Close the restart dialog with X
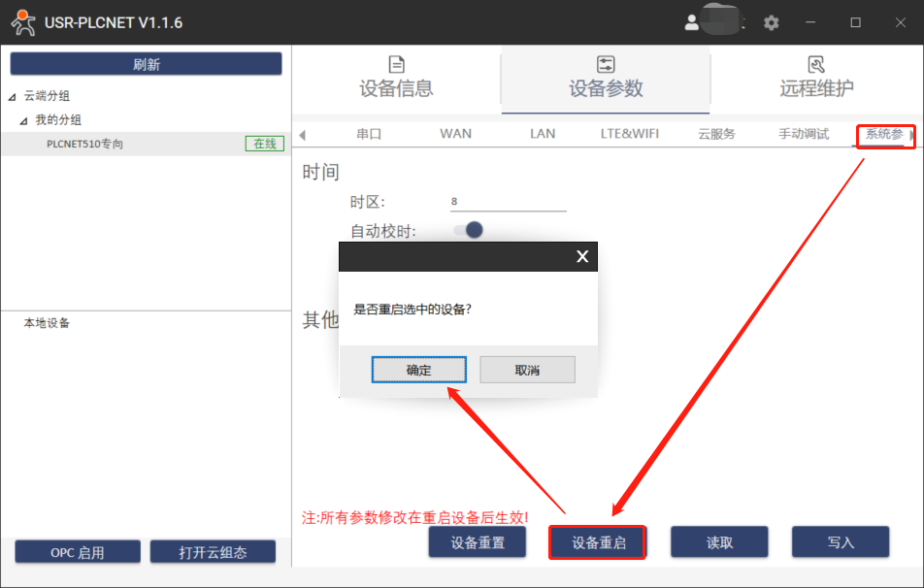 (581, 256)
